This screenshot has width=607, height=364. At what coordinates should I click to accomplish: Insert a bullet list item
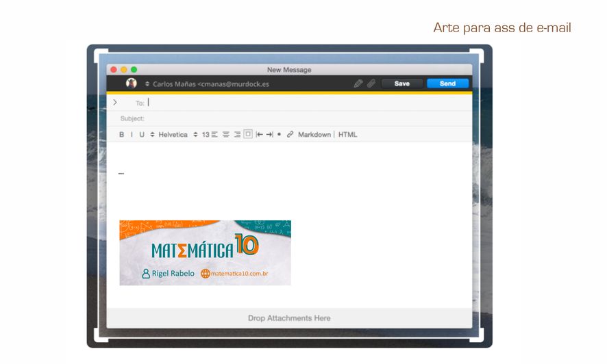tap(279, 135)
